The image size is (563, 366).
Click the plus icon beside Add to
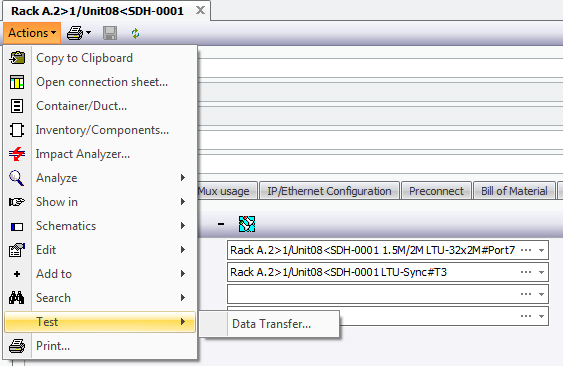pyautogui.click(x=17, y=274)
